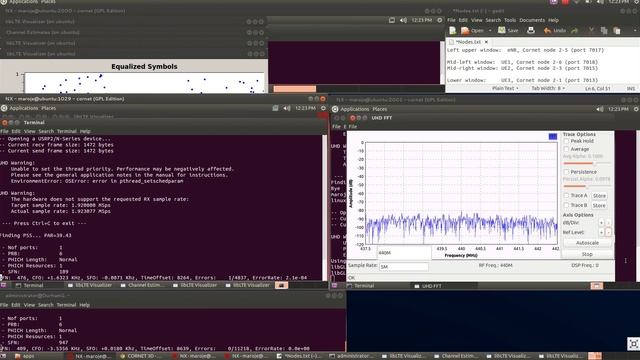Open the Search menu in the lower terminal

46,305
